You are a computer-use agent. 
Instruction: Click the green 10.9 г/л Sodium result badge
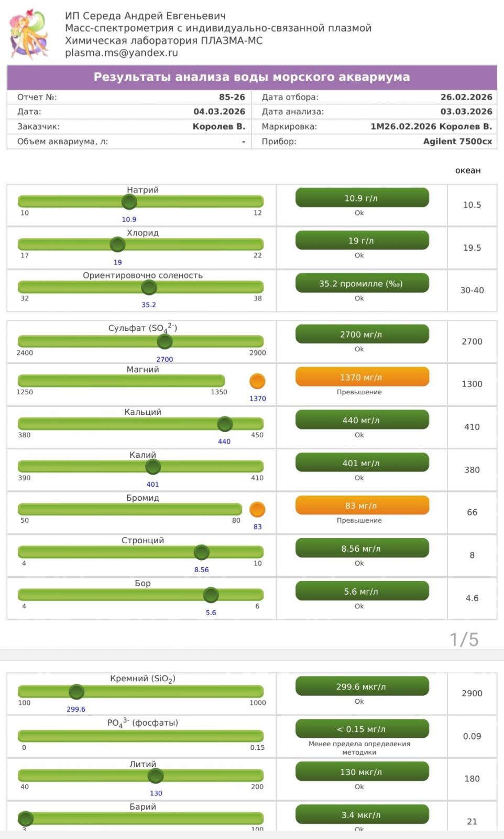click(362, 198)
